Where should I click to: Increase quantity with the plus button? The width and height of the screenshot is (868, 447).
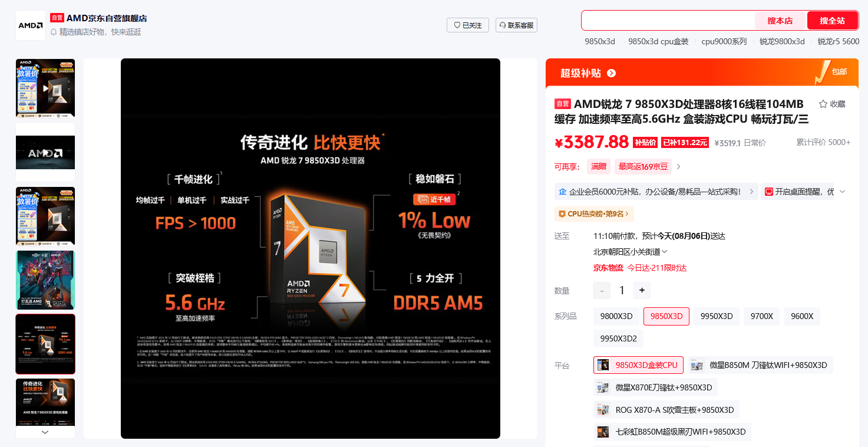(642, 290)
